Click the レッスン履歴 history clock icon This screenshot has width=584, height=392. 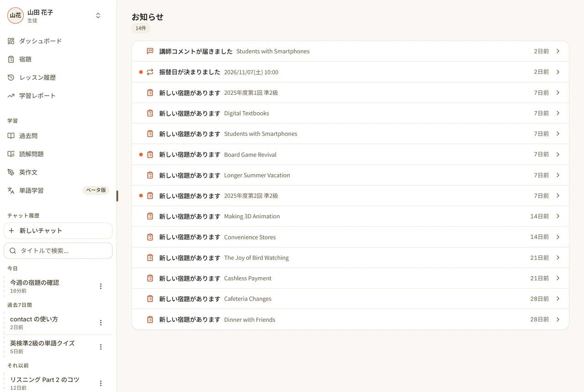click(x=11, y=77)
